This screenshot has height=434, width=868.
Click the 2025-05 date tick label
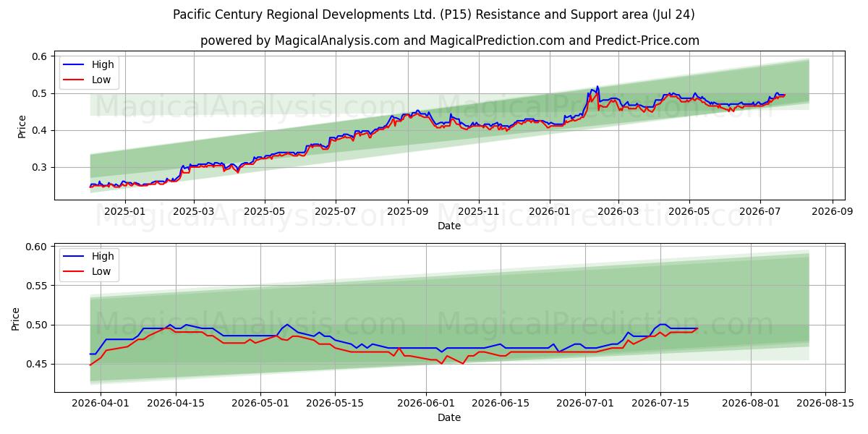[x=265, y=211]
